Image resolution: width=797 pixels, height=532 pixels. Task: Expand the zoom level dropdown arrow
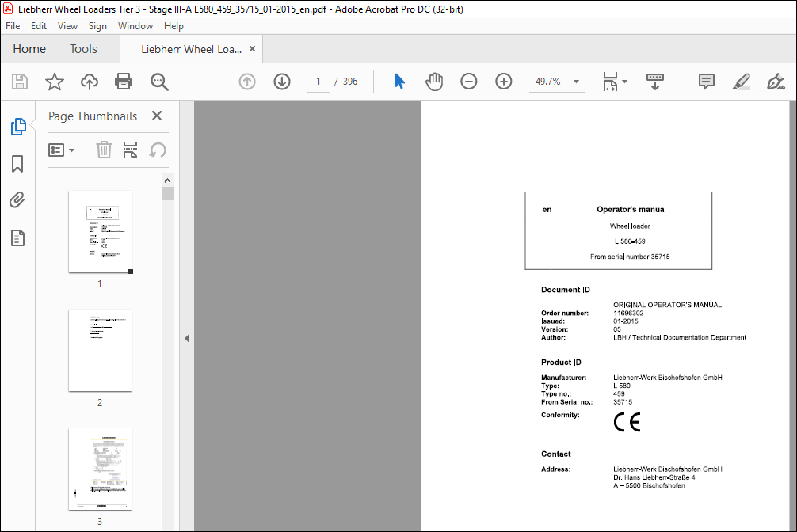pyautogui.click(x=577, y=82)
